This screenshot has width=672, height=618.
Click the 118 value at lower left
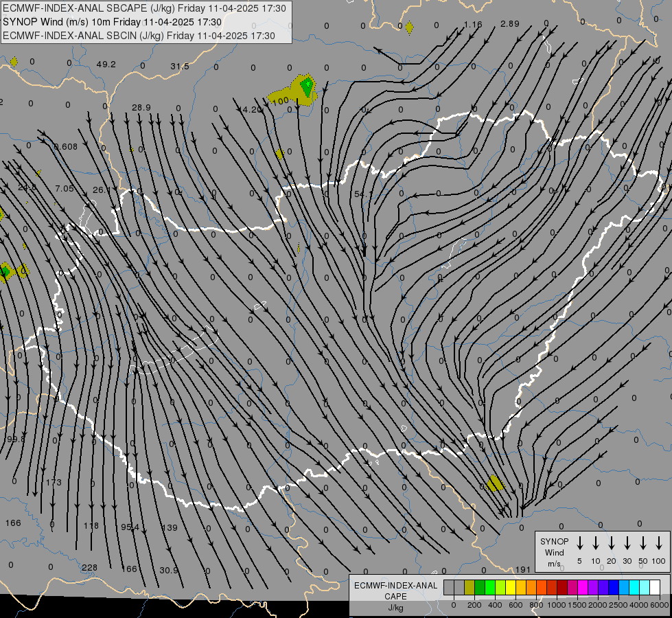(91, 525)
